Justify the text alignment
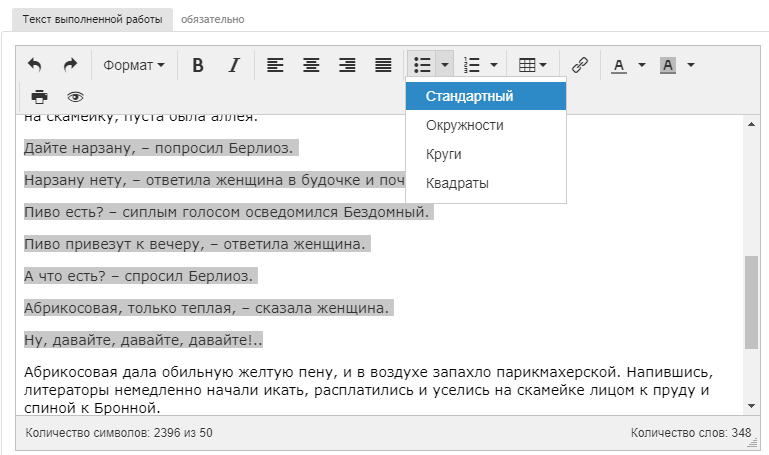This screenshot has width=769, height=455. pos(383,65)
